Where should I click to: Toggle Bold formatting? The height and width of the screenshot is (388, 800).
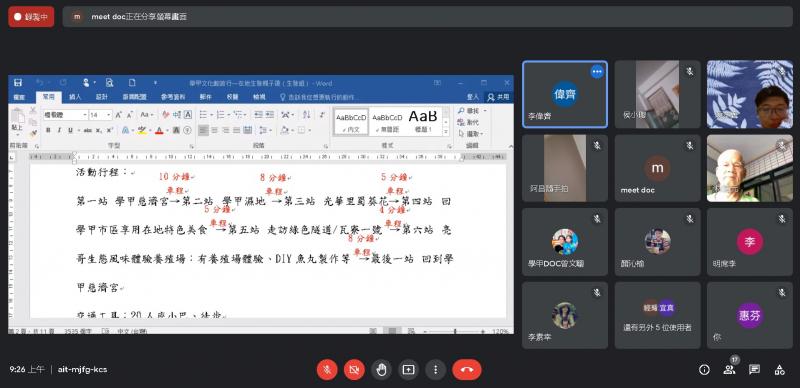[x=48, y=130]
